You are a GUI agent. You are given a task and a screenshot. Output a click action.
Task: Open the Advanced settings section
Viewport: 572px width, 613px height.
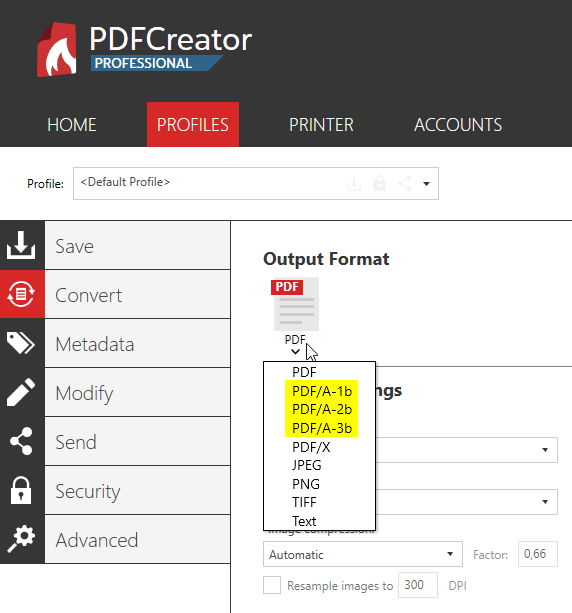[x=137, y=539]
